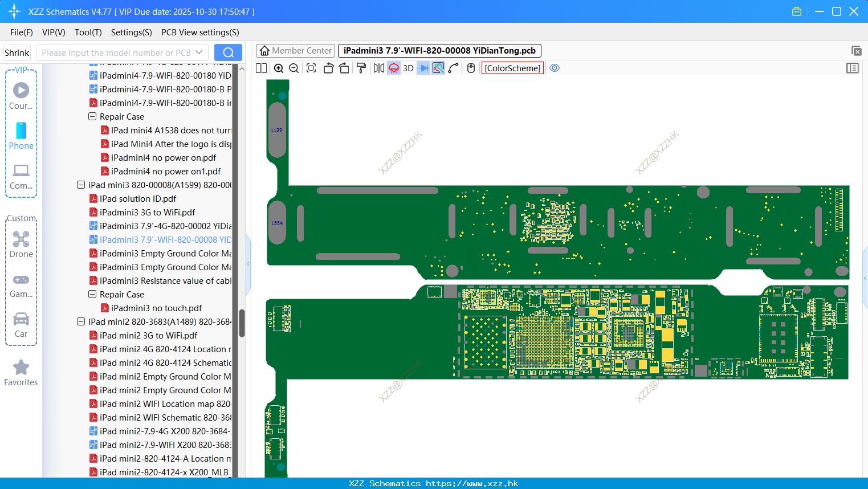
Task: Open the Courses section in sidebar
Action: coord(21,96)
